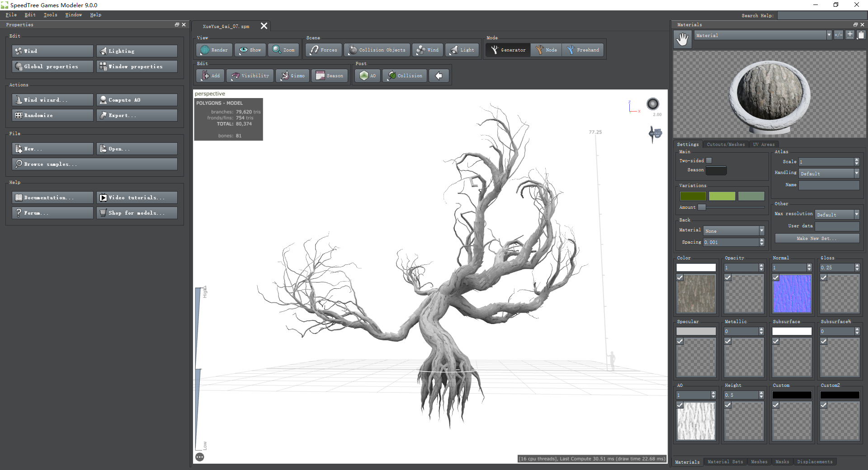Viewport: 868px width, 470px height.
Task: Open the Back Material dropdown
Action: pos(761,231)
